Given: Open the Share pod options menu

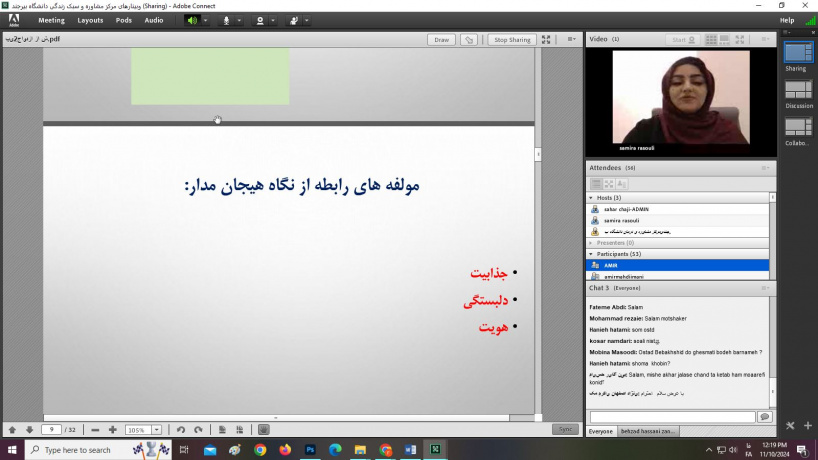Looking at the screenshot, I should tap(572, 39).
